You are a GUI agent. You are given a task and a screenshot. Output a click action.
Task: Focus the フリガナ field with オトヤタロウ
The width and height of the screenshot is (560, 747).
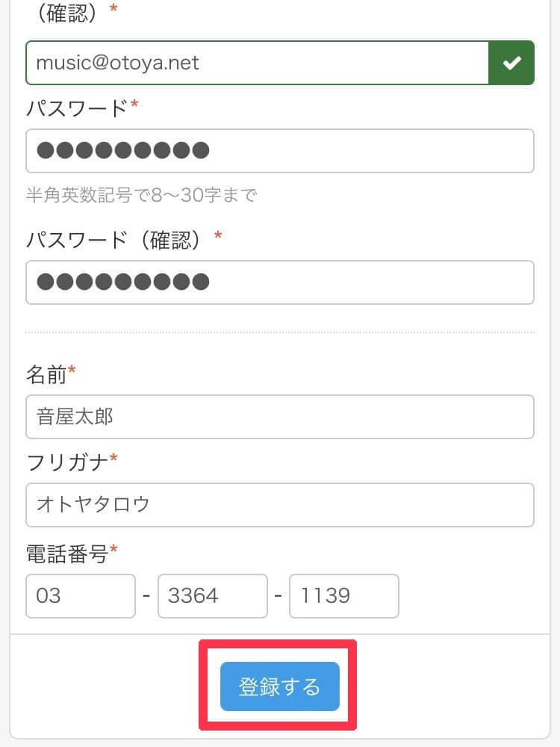279,505
